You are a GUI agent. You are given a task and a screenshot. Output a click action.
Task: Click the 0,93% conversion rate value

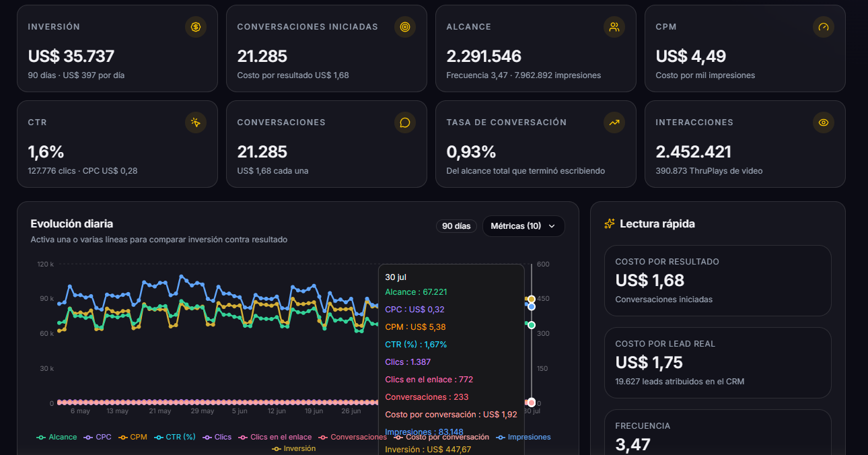[471, 151]
